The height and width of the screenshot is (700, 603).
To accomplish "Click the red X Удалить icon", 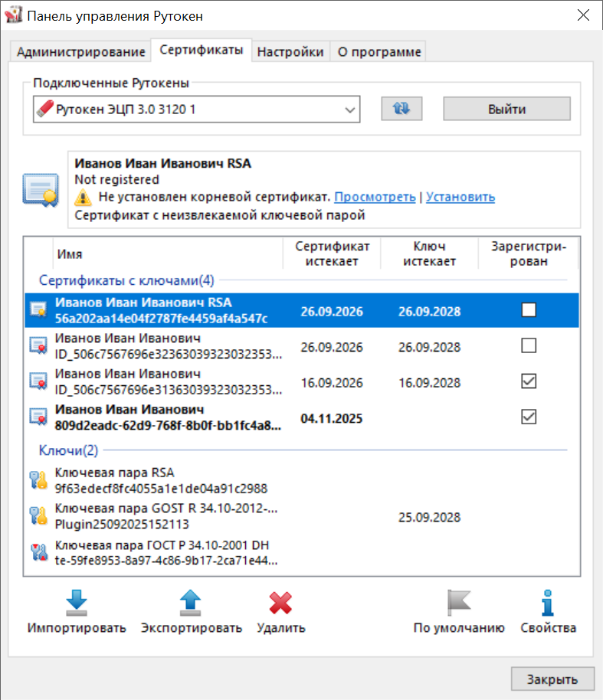I will [x=280, y=603].
